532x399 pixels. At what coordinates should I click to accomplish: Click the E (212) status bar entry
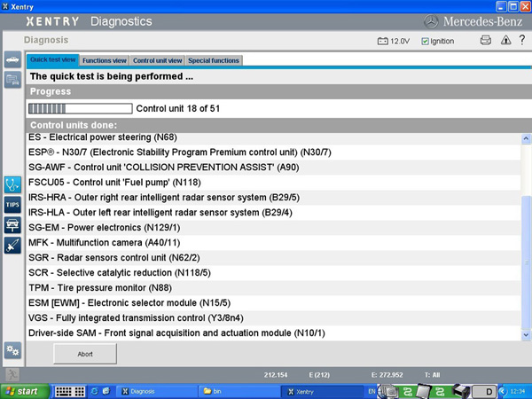pos(319,375)
